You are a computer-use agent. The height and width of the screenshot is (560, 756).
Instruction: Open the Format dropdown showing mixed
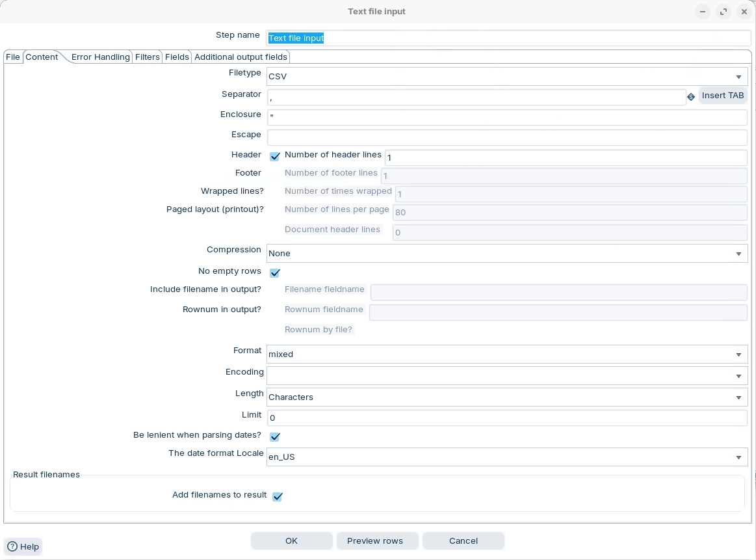point(738,354)
